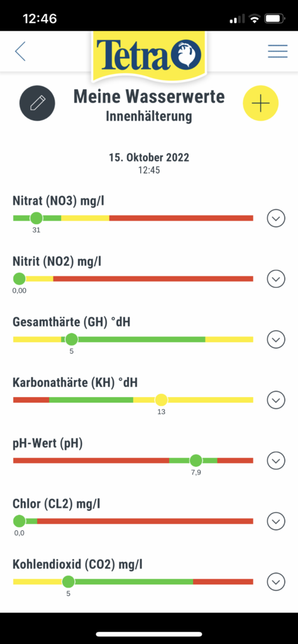Expand the Kohlendioxid (CO2) details
This screenshot has height=644, width=298.
point(276,582)
